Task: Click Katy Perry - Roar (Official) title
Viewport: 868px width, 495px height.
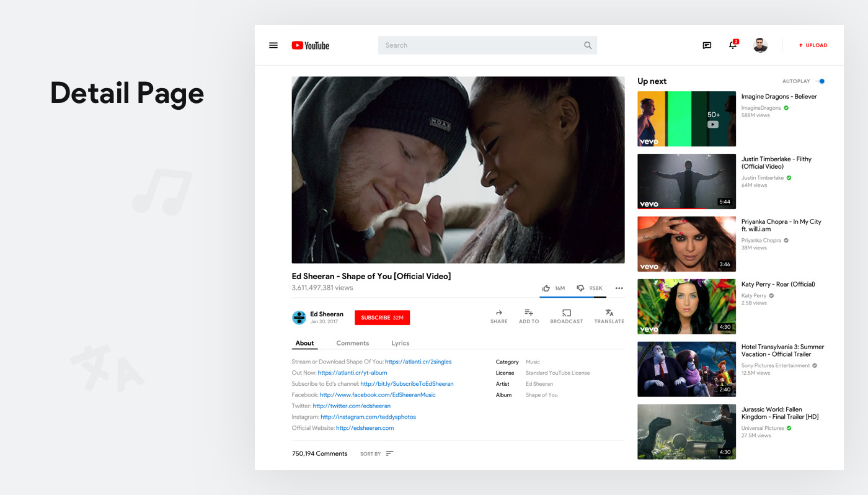Action: [x=778, y=284]
